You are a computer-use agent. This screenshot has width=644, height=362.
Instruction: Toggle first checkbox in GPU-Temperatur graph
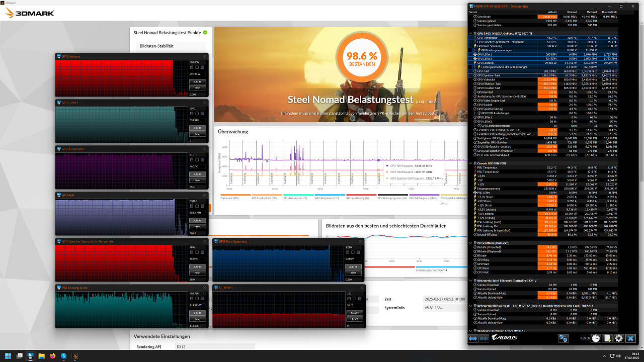click(191, 159)
